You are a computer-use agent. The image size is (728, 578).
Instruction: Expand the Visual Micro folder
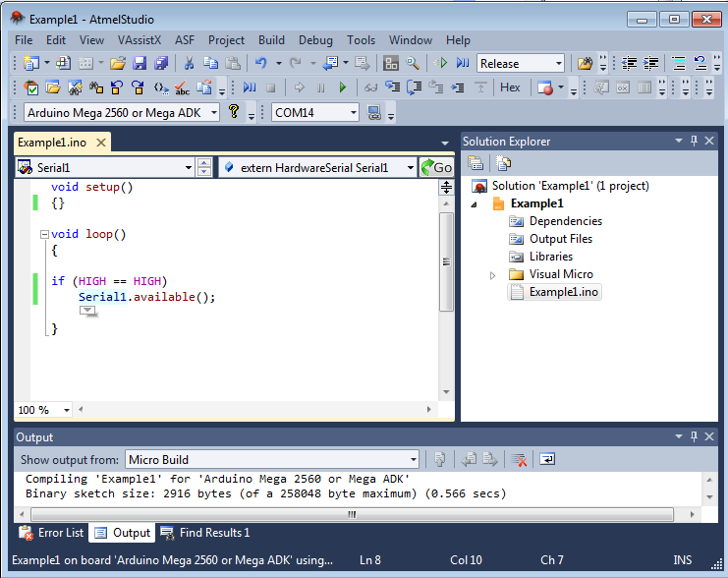click(x=493, y=274)
